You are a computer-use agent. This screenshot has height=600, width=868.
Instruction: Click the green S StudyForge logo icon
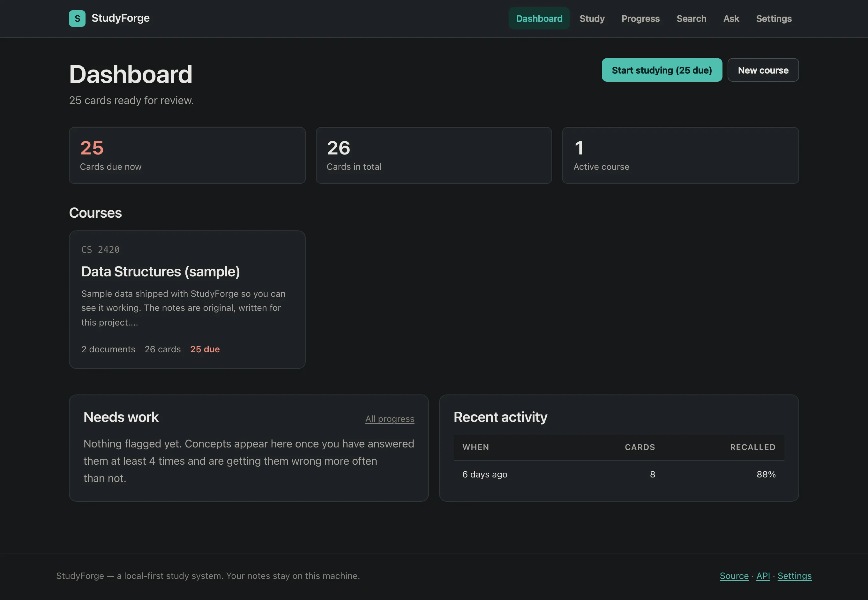(x=77, y=19)
